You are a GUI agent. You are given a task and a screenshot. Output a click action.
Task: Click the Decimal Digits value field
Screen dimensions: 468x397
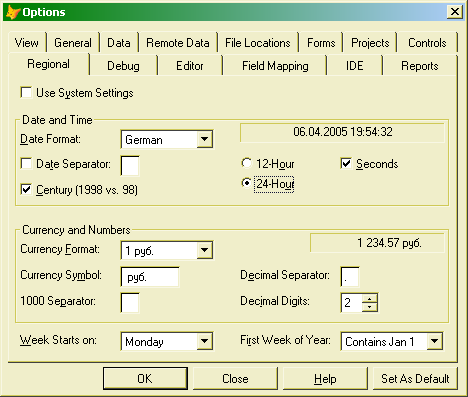click(x=351, y=303)
